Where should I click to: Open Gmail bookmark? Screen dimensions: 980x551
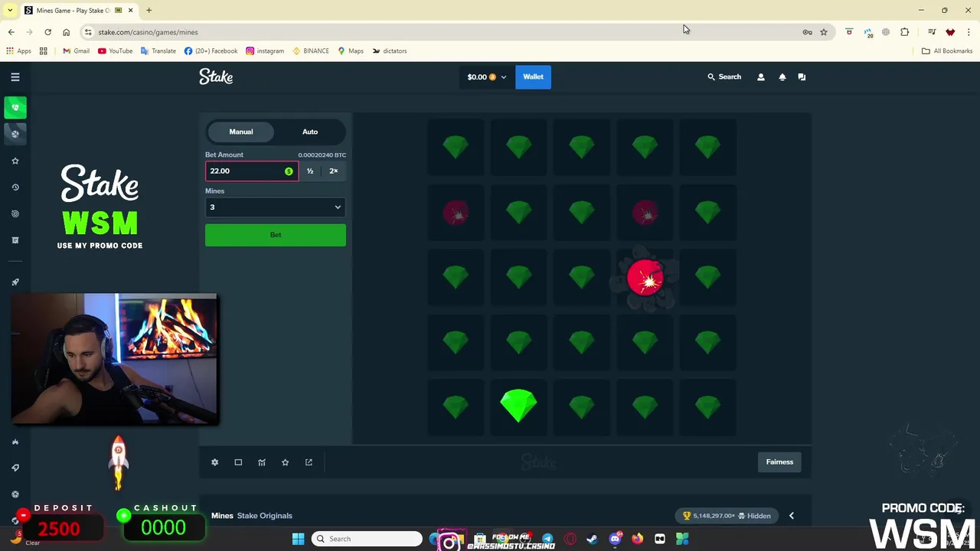pyautogui.click(x=76, y=51)
